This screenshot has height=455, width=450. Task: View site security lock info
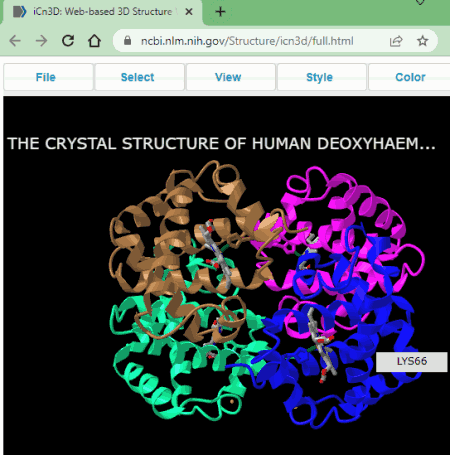[127, 41]
